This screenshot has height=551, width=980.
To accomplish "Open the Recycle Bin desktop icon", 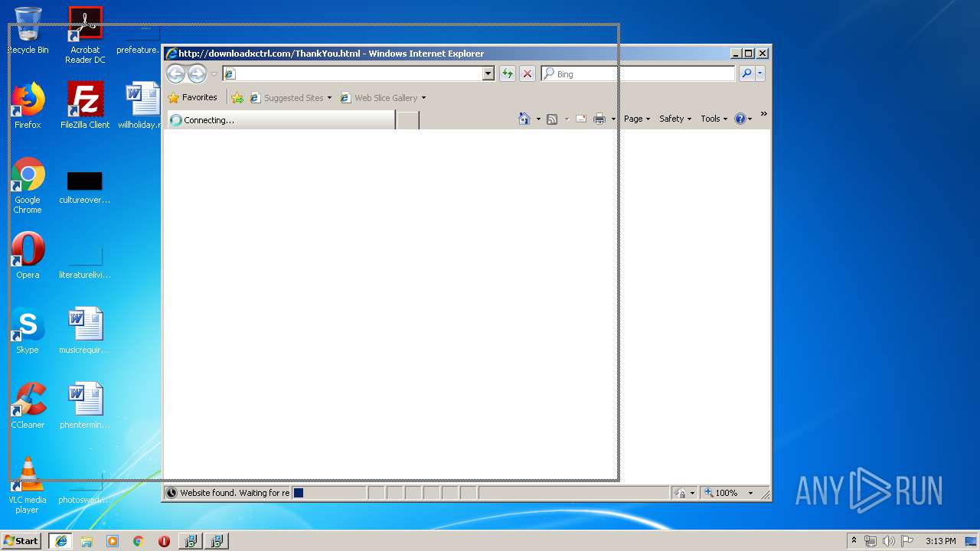I will (x=28, y=31).
